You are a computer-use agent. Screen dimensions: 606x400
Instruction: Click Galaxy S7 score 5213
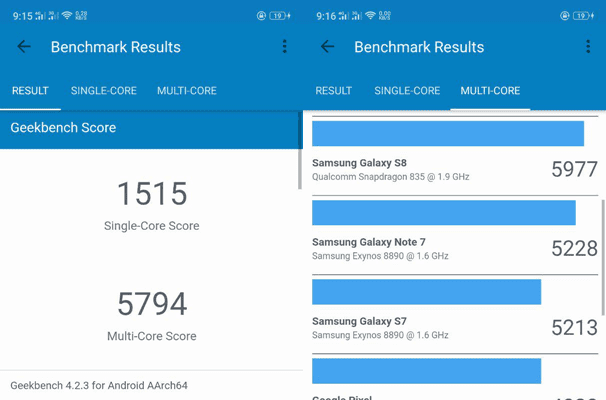574,328
